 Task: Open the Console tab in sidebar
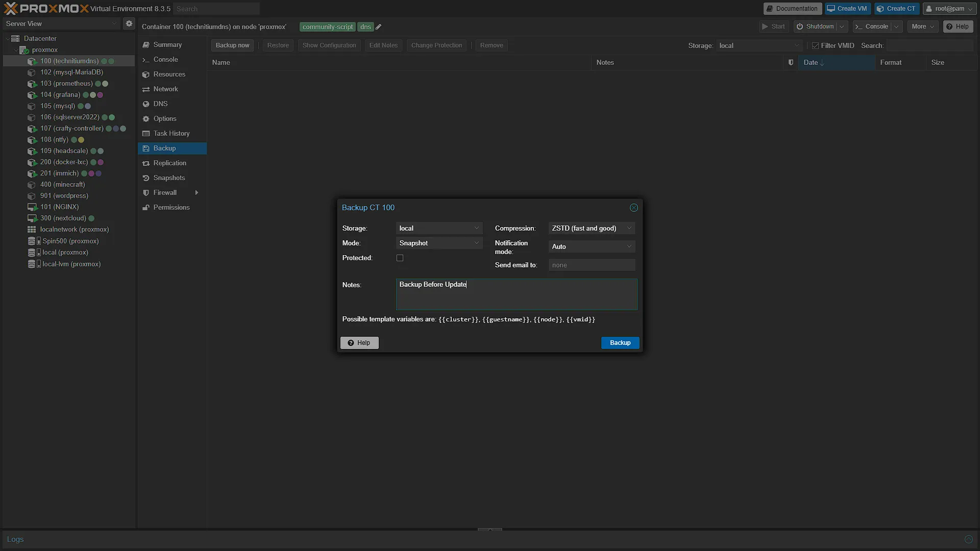coord(172,60)
